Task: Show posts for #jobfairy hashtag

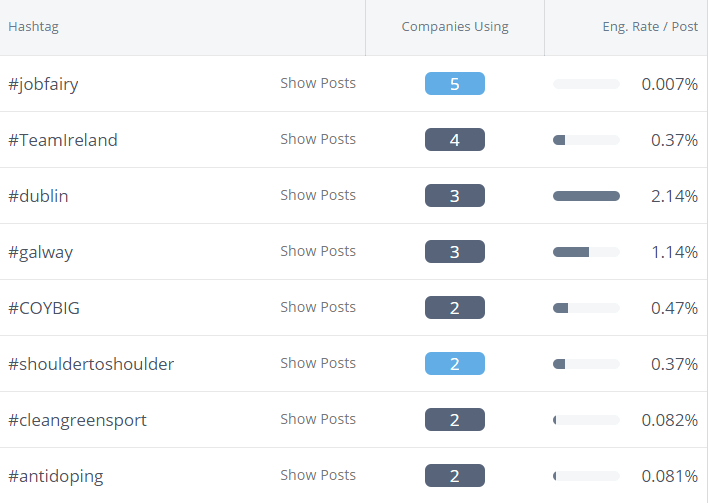Action: coord(317,83)
